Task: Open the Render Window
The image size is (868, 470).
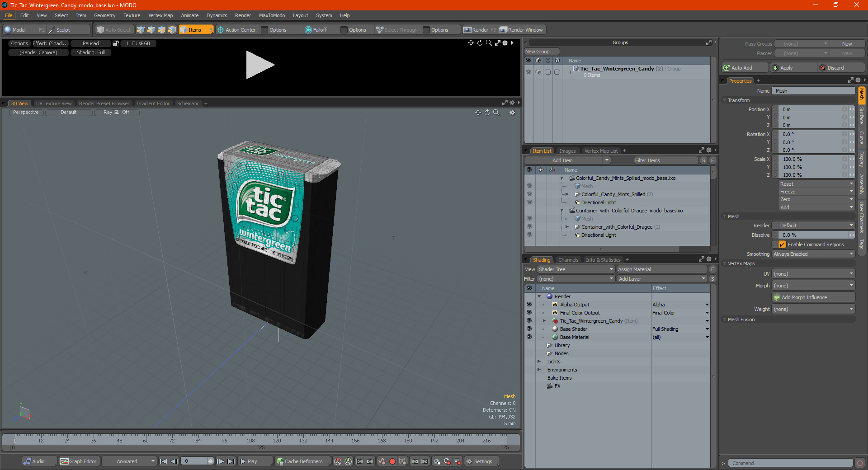Action: 521,30
